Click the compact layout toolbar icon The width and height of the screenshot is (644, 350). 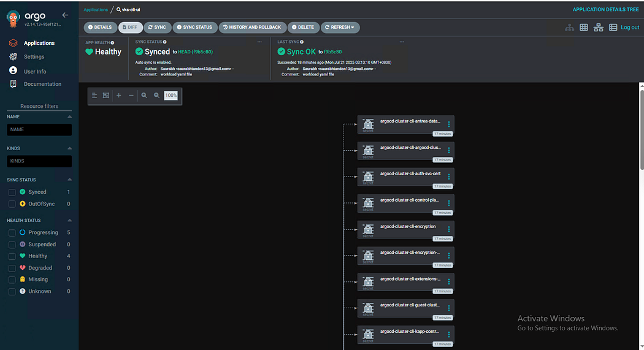(x=94, y=95)
